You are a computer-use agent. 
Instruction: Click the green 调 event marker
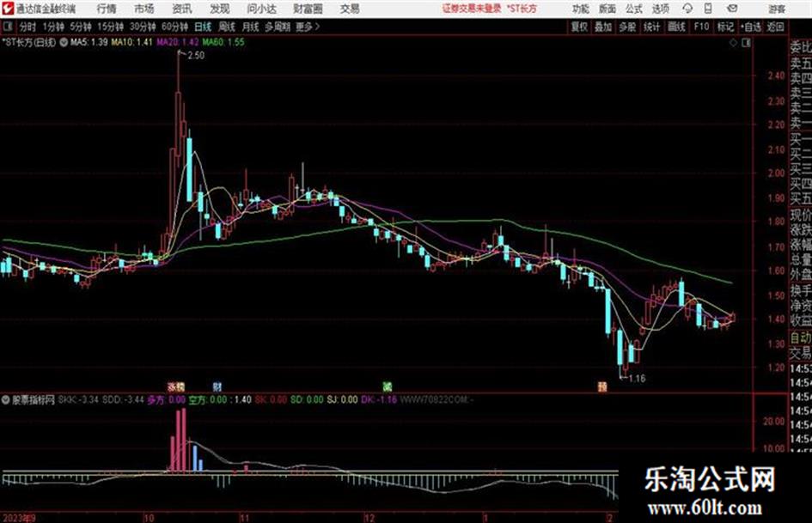pyautogui.click(x=387, y=386)
